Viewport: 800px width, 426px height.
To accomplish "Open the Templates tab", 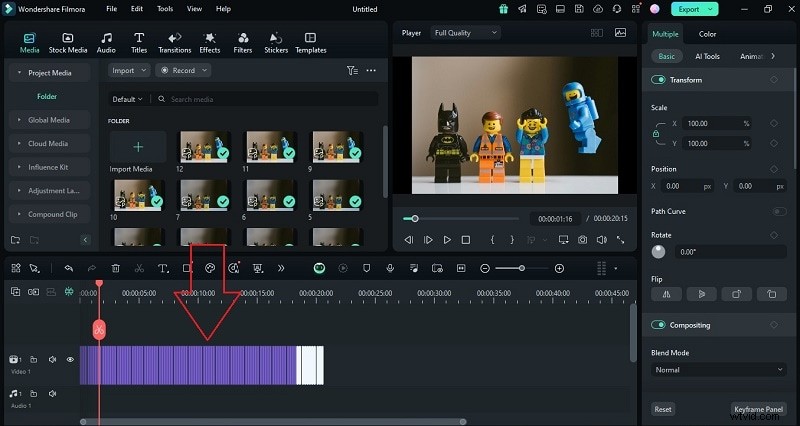I will [310, 43].
